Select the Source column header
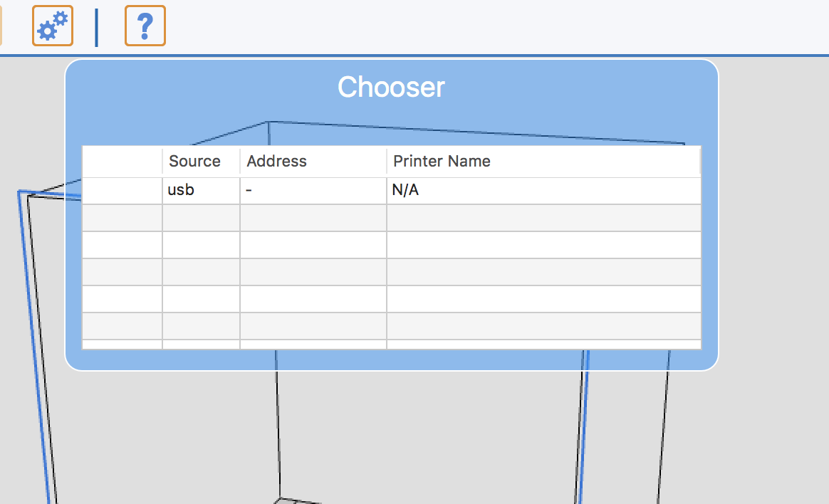The width and height of the screenshot is (829, 504). (201, 161)
